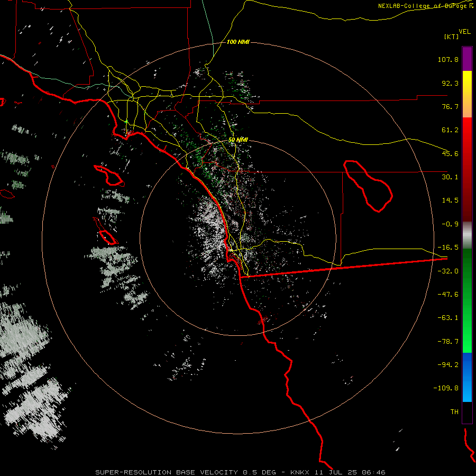The width and height of the screenshot is (476, 476).
Task: Click the 45.6 velocity scale value
Action: tap(450, 153)
